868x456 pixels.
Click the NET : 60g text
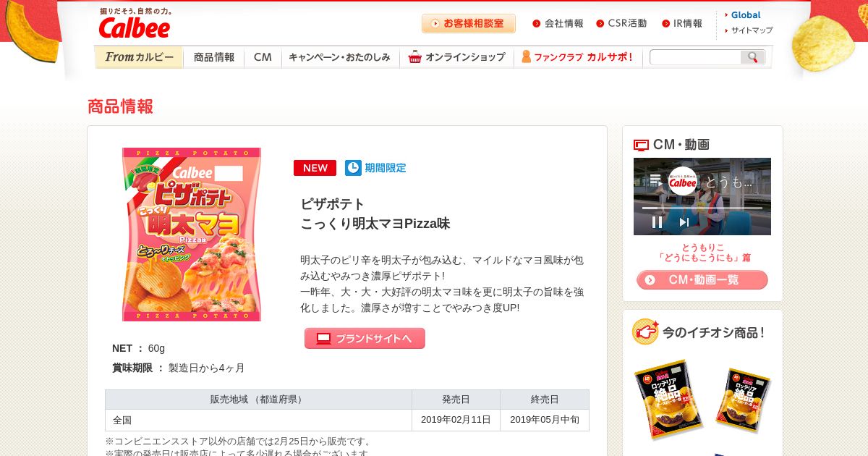[139, 348]
